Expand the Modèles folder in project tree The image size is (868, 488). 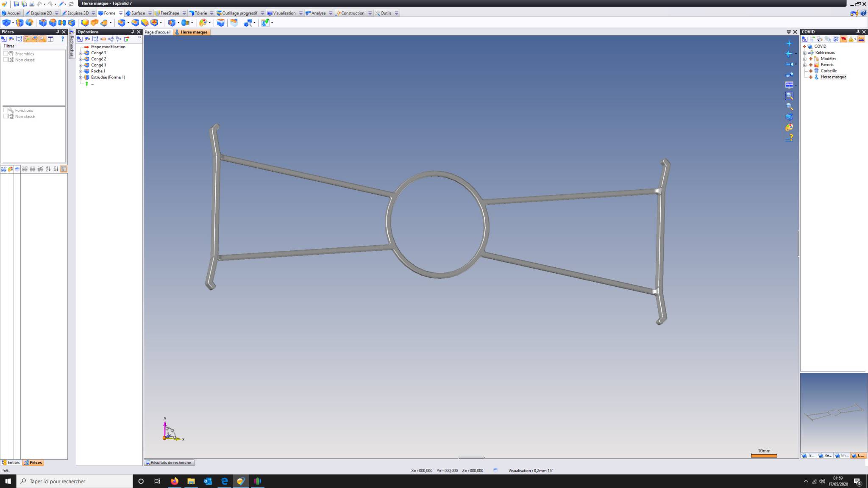pyautogui.click(x=805, y=59)
